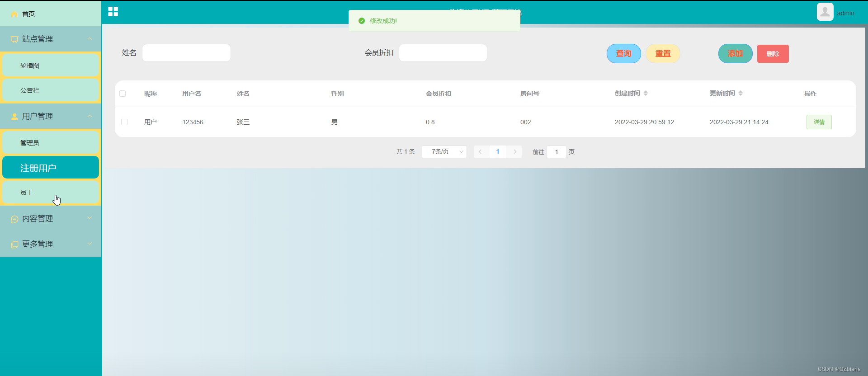
Task: Open the 公告栏 submenu item
Action: (x=51, y=90)
